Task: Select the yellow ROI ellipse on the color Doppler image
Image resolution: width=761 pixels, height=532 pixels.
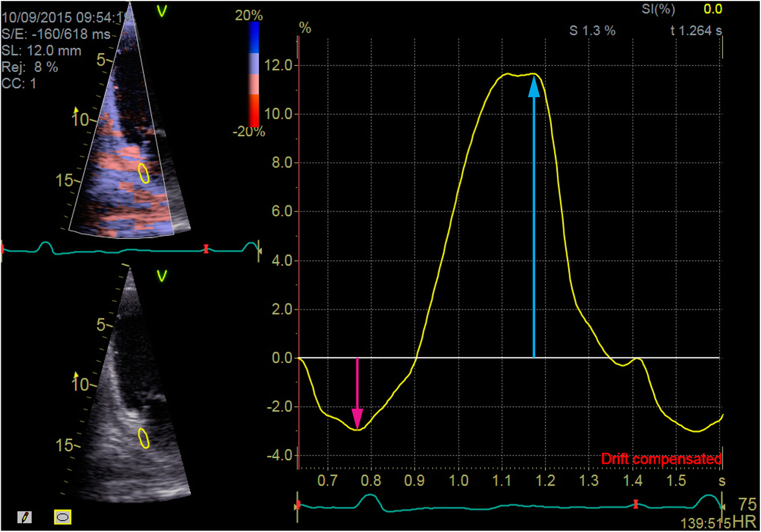Action: [143, 172]
